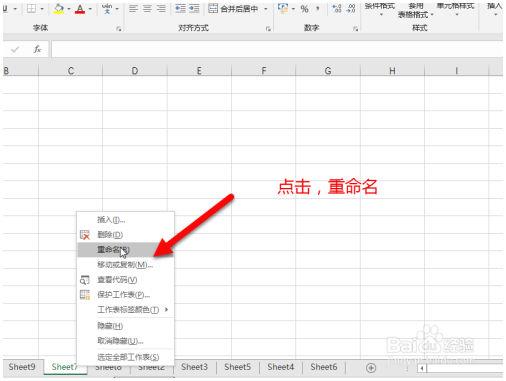Click inside the formula bar input
This screenshot has width=506, height=381.
coord(277,49)
